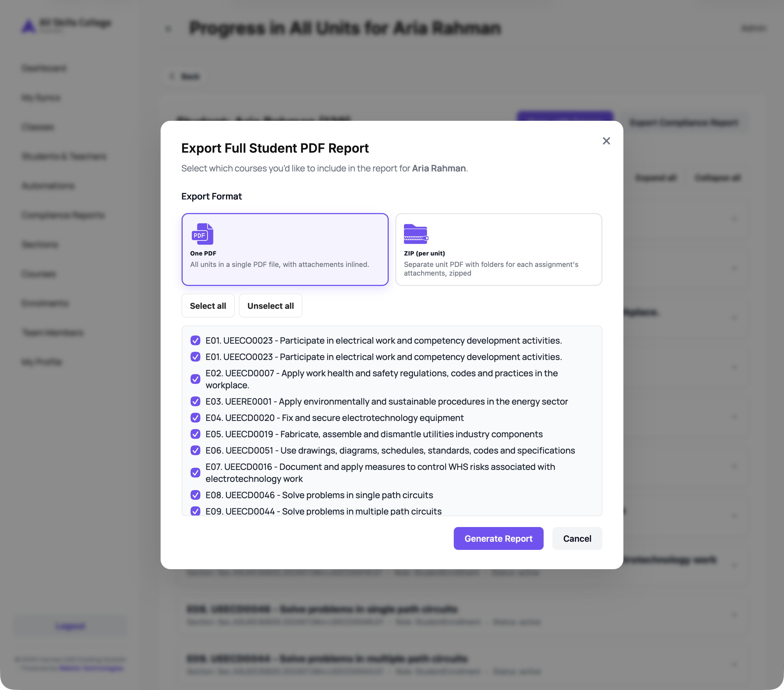The width and height of the screenshot is (784, 690).
Task: Click the 'Export Format' section label
Action: coord(211,196)
